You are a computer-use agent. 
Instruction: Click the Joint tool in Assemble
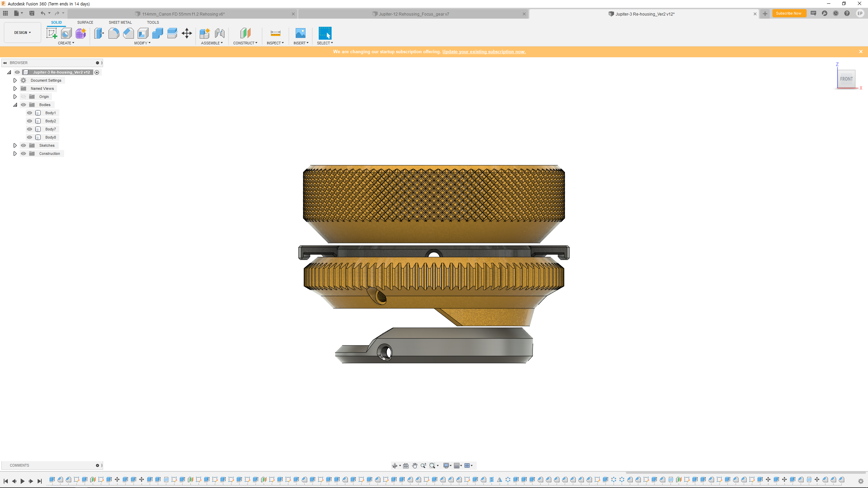coord(219,33)
